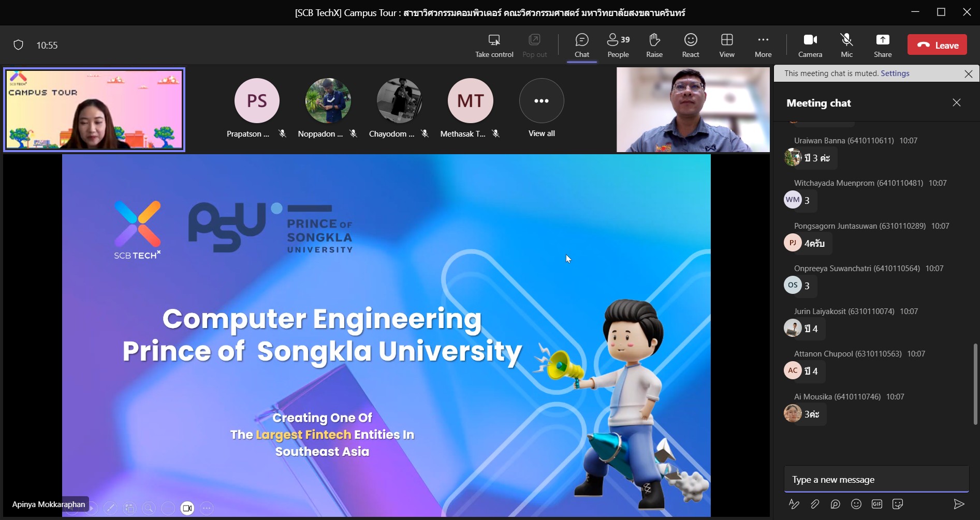Open chat mute Settings link
The image size is (980, 520).
pyautogui.click(x=895, y=73)
